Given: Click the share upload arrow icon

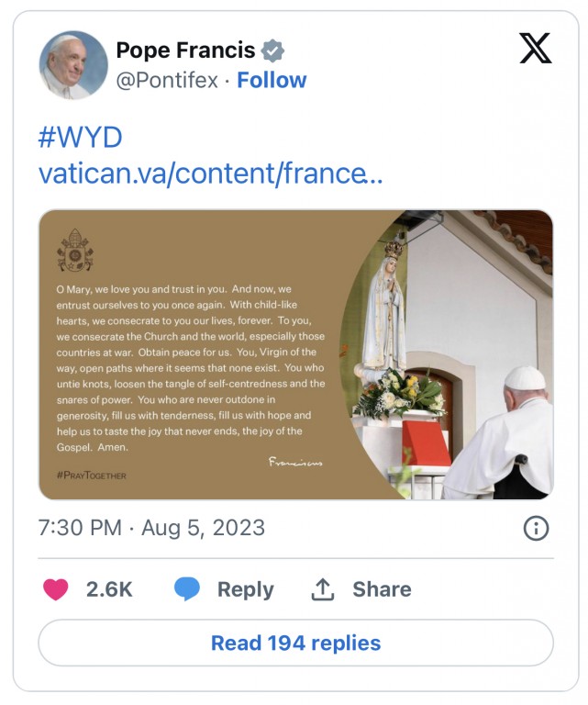Looking at the screenshot, I should [x=322, y=589].
